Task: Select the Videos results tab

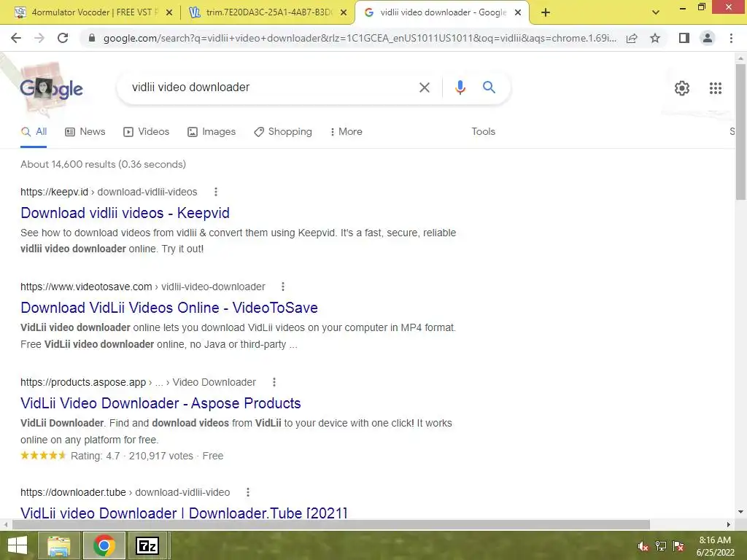Action: click(x=146, y=132)
